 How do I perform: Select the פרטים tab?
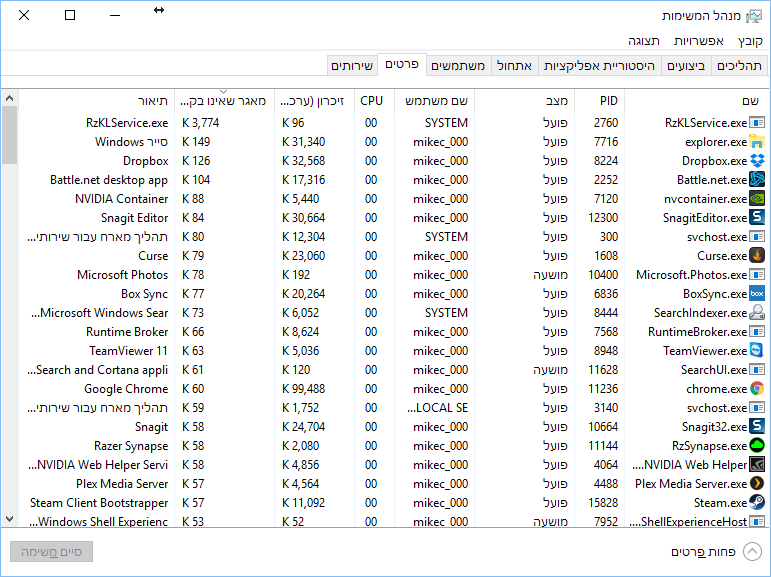pyautogui.click(x=402, y=64)
